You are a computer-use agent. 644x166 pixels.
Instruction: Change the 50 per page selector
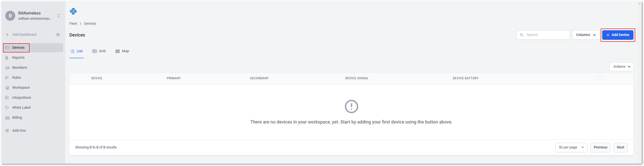tap(571, 147)
